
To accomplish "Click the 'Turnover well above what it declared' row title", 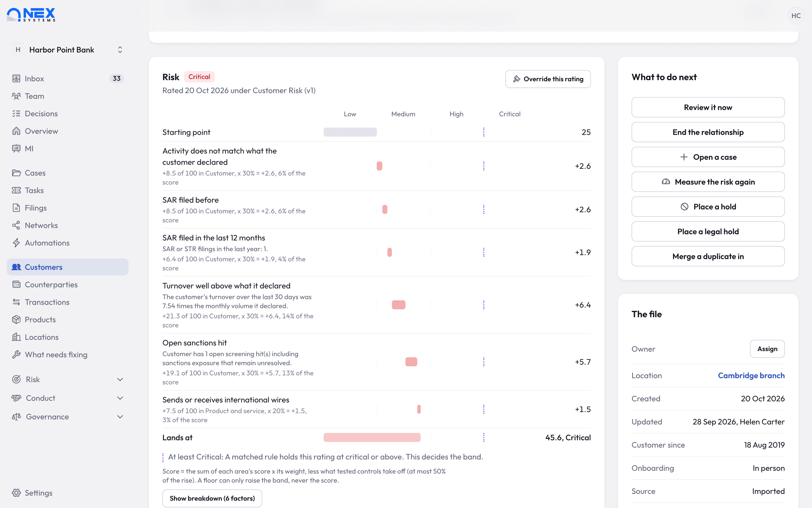I will tap(226, 286).
